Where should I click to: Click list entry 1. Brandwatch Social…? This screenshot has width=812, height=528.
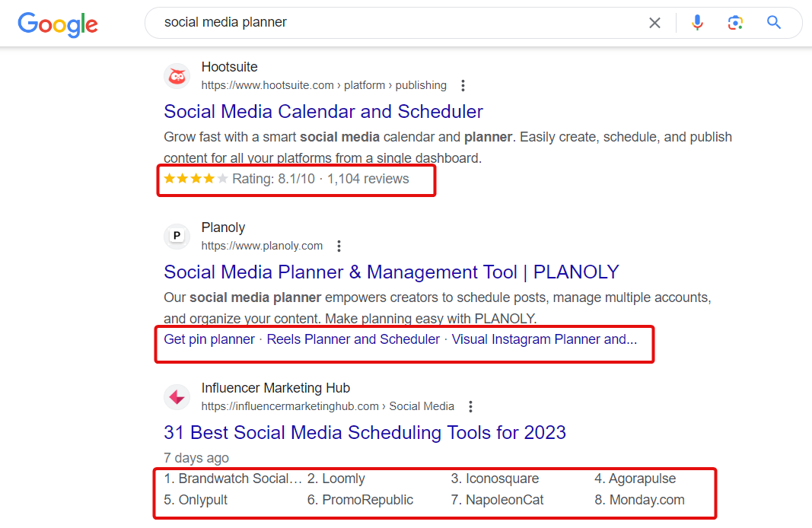233,479
